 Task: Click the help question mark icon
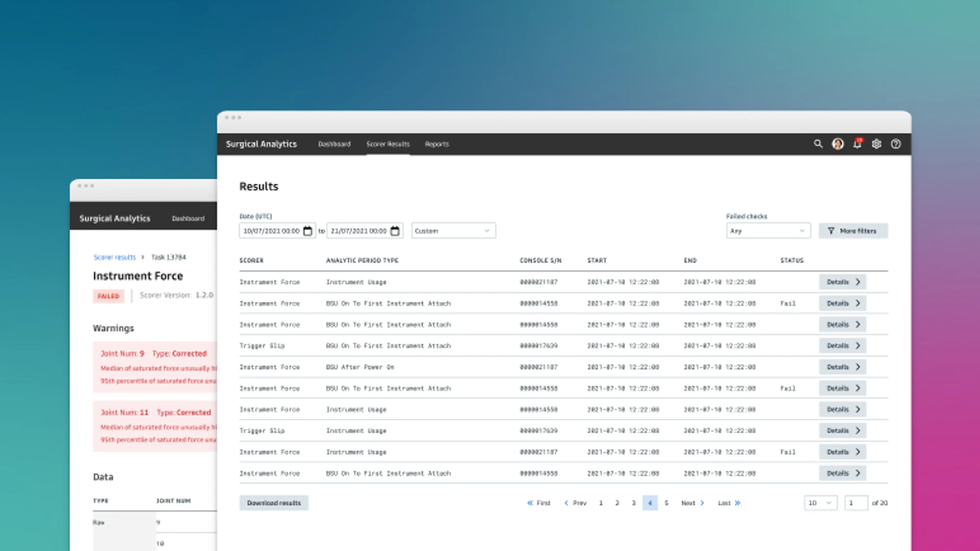coord(896,144)
